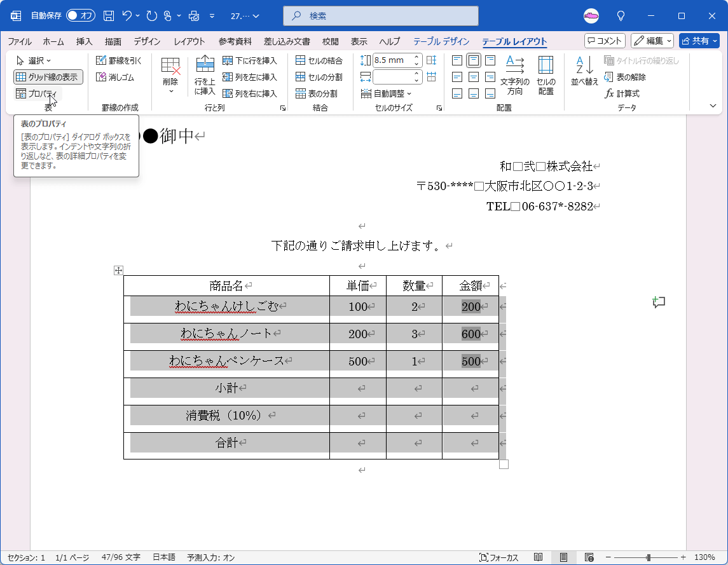Align cell content bottom-right

point(490,94)
